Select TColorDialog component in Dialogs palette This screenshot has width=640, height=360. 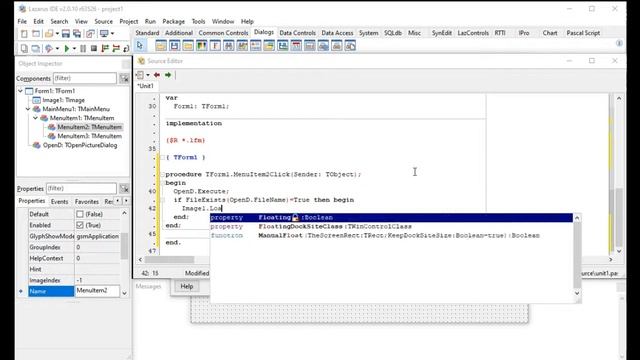[x=201, y=45]
